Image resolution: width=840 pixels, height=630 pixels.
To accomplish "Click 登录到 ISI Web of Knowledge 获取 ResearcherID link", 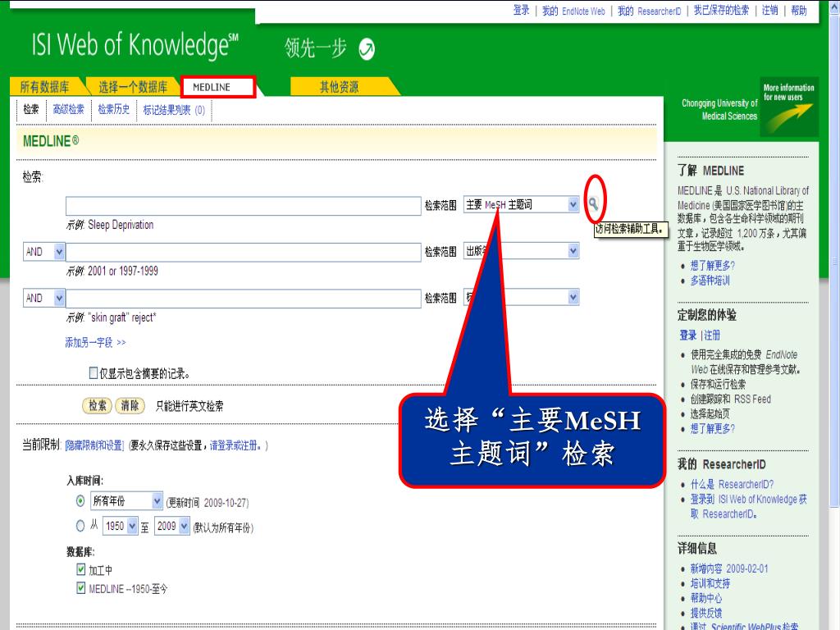I will (748, 506).
